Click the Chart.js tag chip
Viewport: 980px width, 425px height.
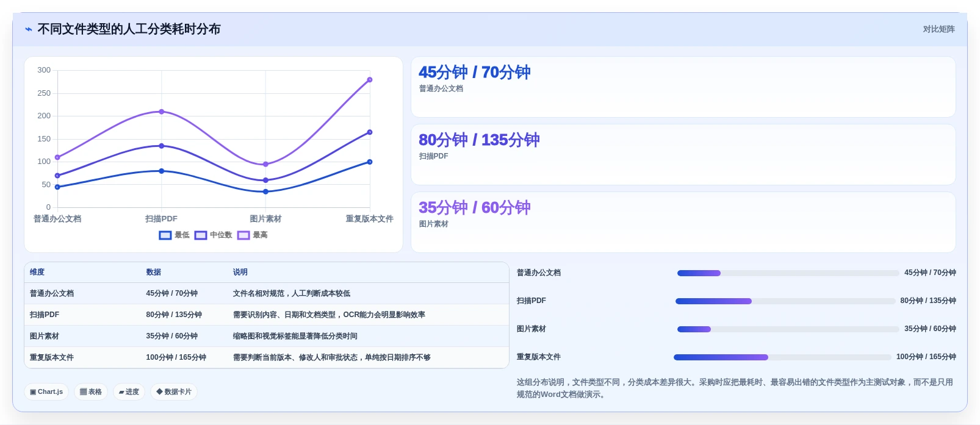click(46, 392)
